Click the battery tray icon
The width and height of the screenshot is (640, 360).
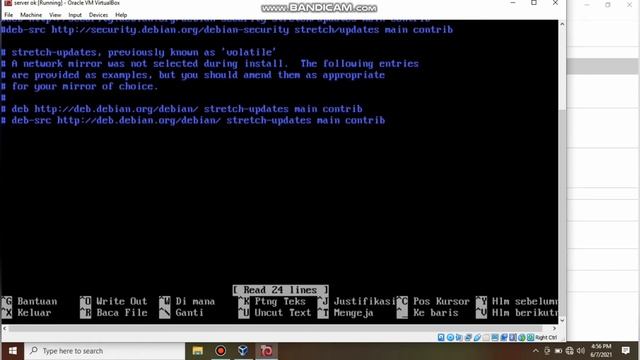pos(558,351)
